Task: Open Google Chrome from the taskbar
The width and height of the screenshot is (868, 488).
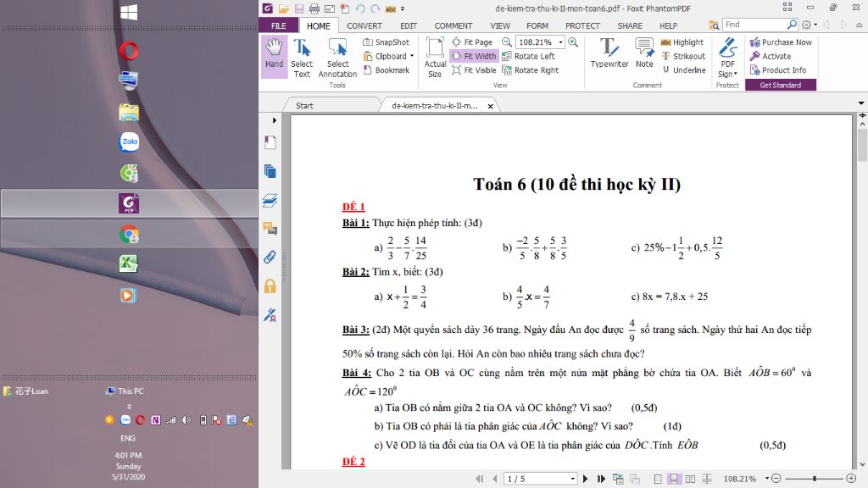Action: point(129,235)
